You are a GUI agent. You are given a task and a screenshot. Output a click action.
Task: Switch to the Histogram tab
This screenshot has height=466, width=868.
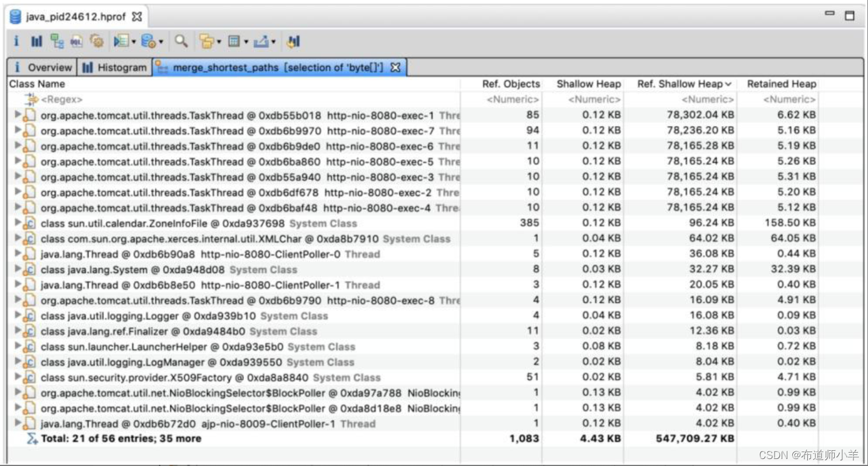pyautogui.click(x=114, y=68)
